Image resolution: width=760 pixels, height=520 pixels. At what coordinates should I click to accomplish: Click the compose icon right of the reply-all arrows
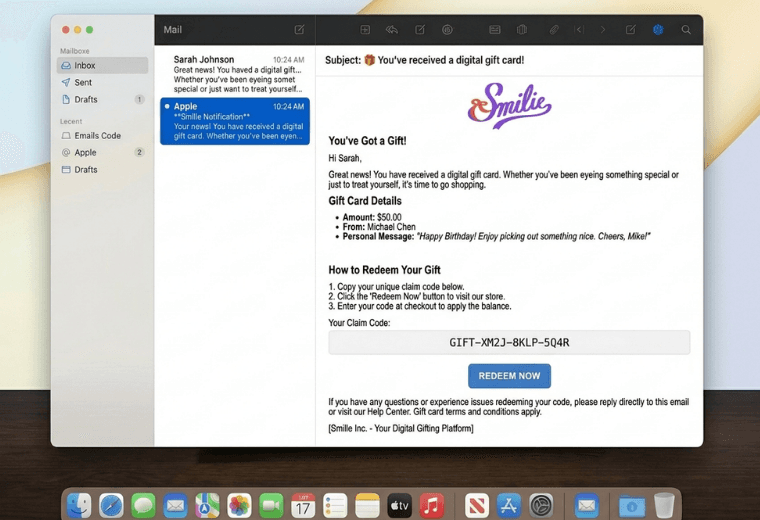[420, 30]
